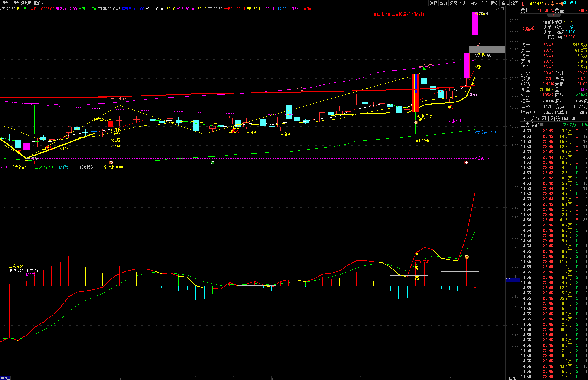Add the stock via the +自选 button
This screenshot has height=380, width=588.
[504, 3]
